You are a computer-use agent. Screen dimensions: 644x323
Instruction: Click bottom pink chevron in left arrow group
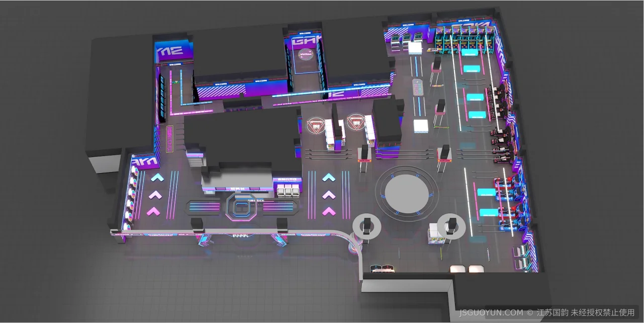click(153, 211)
